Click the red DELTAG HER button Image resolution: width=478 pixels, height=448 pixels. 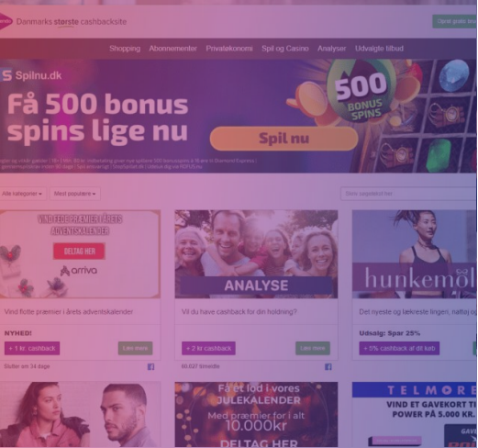[79, 252]
